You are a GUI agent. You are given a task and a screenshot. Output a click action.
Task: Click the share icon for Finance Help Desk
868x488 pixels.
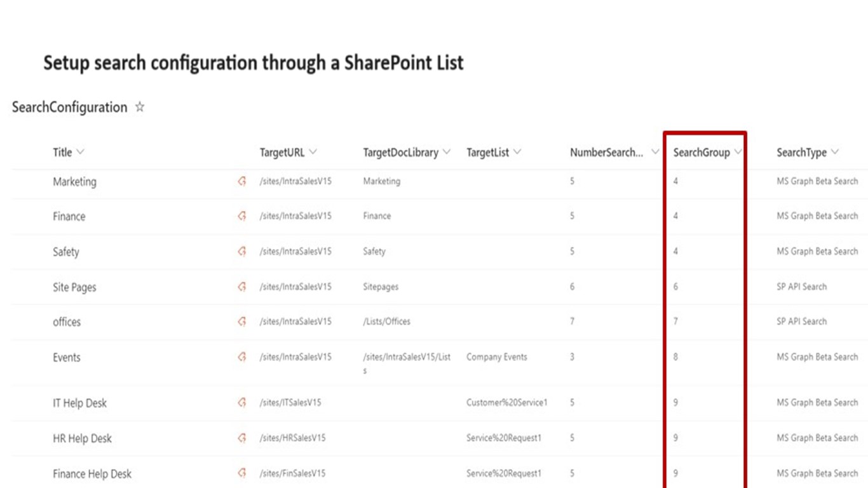(x=241, y=473)
